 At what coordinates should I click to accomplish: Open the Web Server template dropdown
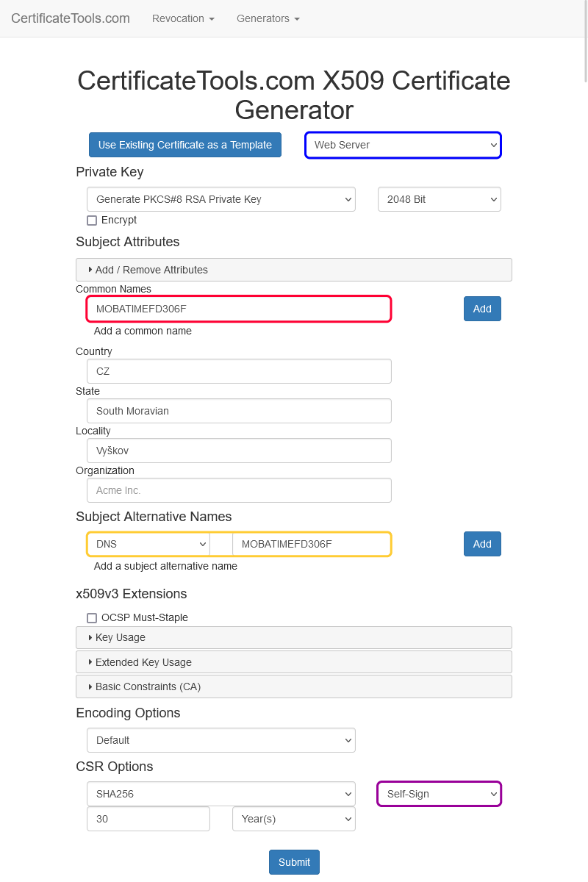coord(403,145)
